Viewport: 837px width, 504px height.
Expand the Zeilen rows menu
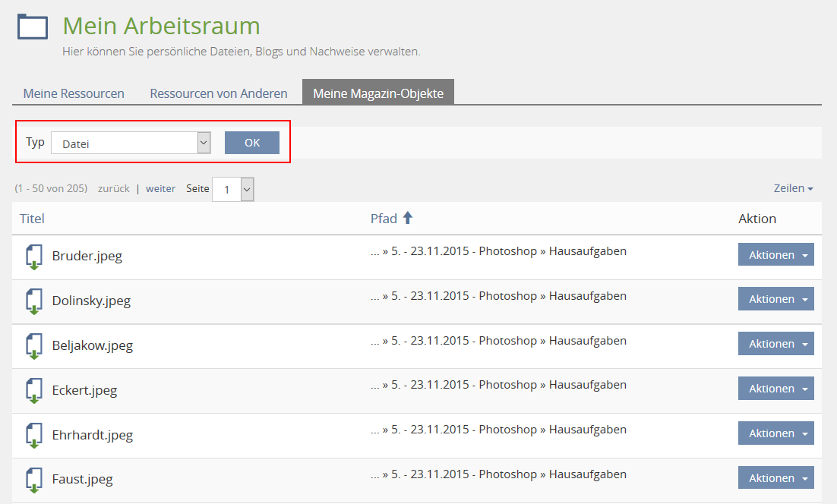(793, 188)
